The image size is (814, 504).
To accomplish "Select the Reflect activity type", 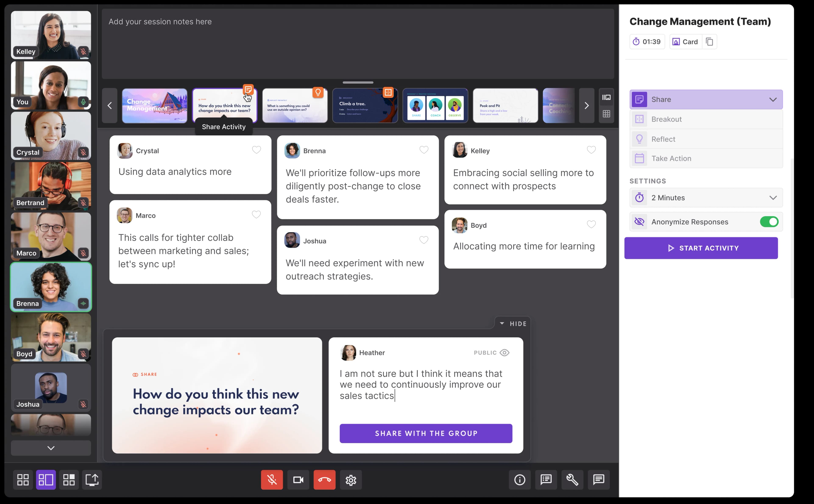I will pos(706,139).
